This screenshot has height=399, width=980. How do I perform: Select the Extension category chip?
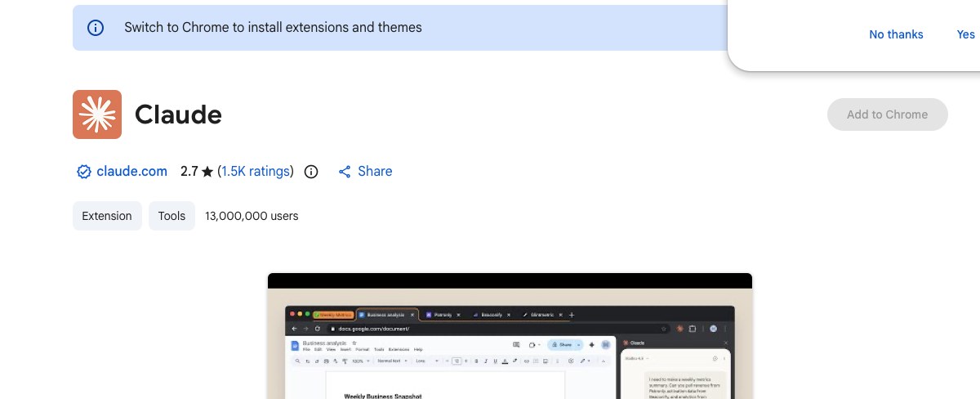pos(107,216)
